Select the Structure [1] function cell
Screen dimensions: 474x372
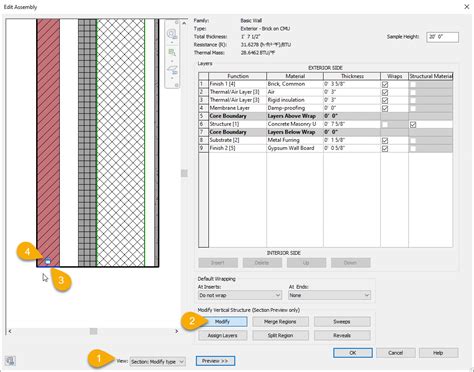click(x=238, y=124)
